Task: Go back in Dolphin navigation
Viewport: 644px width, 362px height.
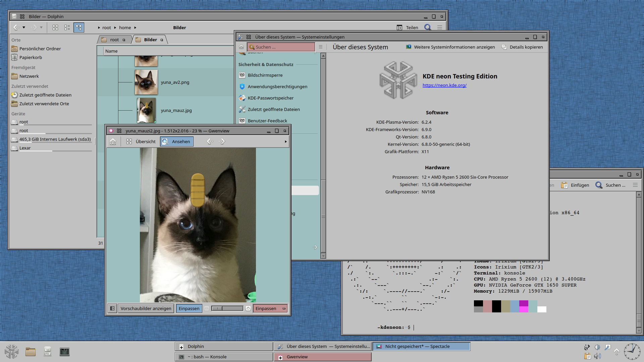Action: tap(16, 27)
